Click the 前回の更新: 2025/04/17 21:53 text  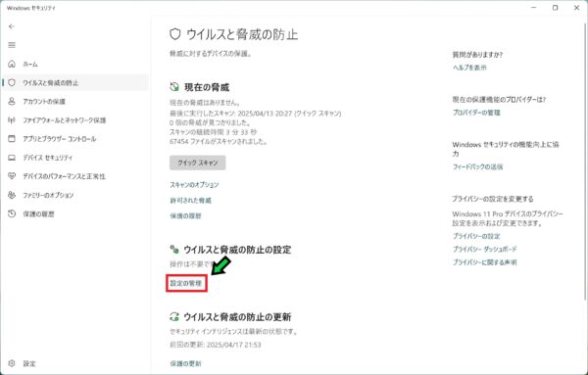click(216, 345)
